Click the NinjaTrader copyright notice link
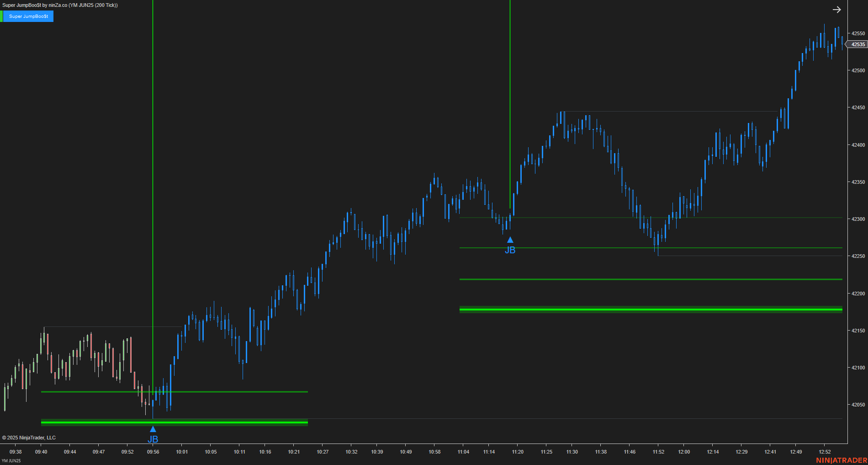Screen dimensions: 868x465 (30, 437)
